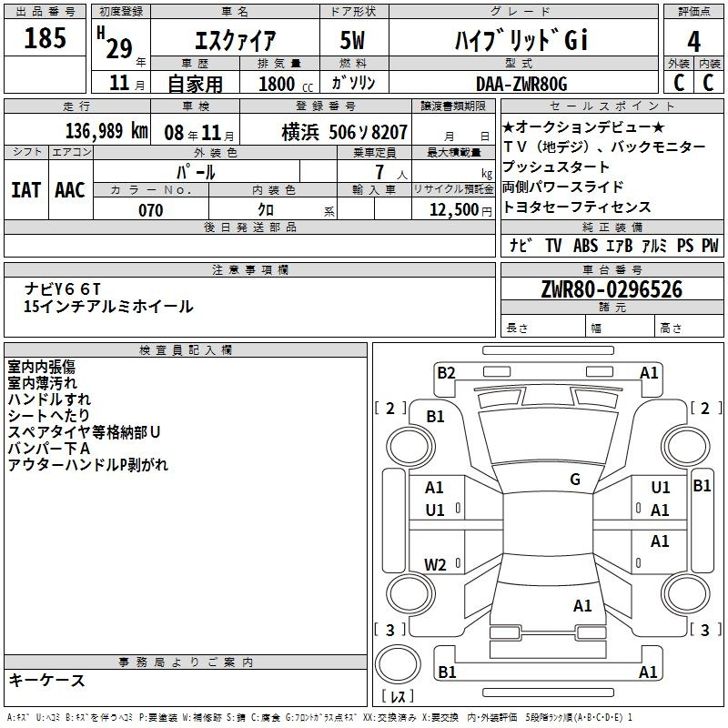Click the 室内内張傷 inspector note

(41, 366)
